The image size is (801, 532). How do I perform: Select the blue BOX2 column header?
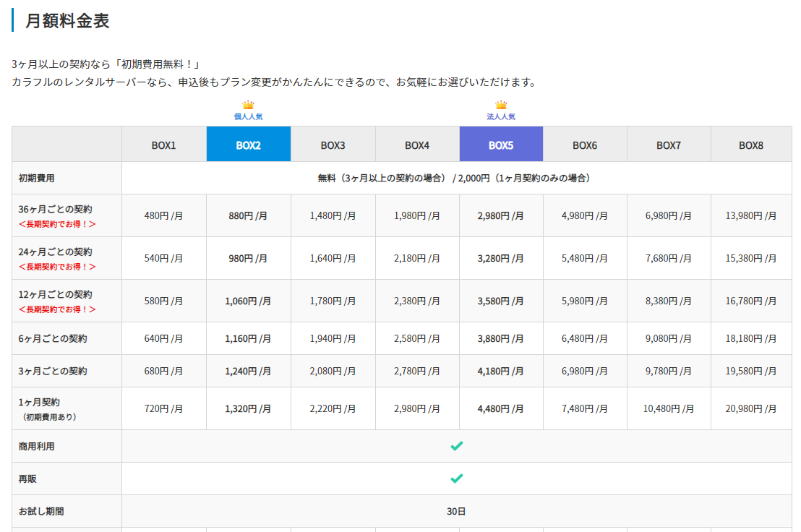pyautogui.click(x=249, y=145)
